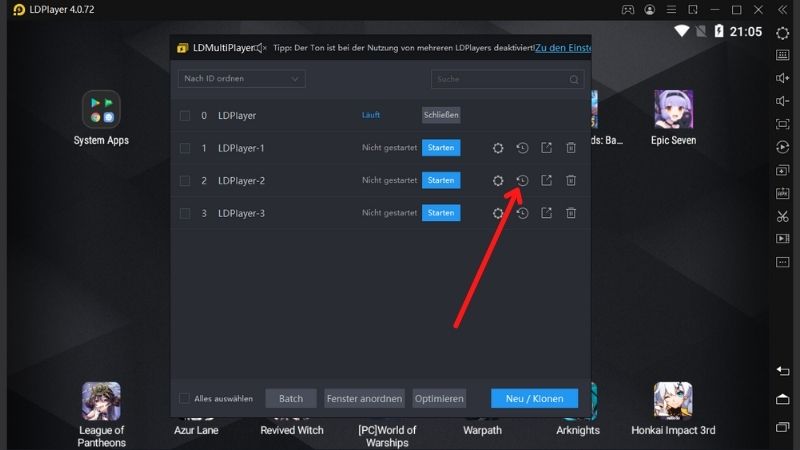This screenshot has width=800, height=450.
Task: Increase volume in the right sidebar
Action: (783, 78)
